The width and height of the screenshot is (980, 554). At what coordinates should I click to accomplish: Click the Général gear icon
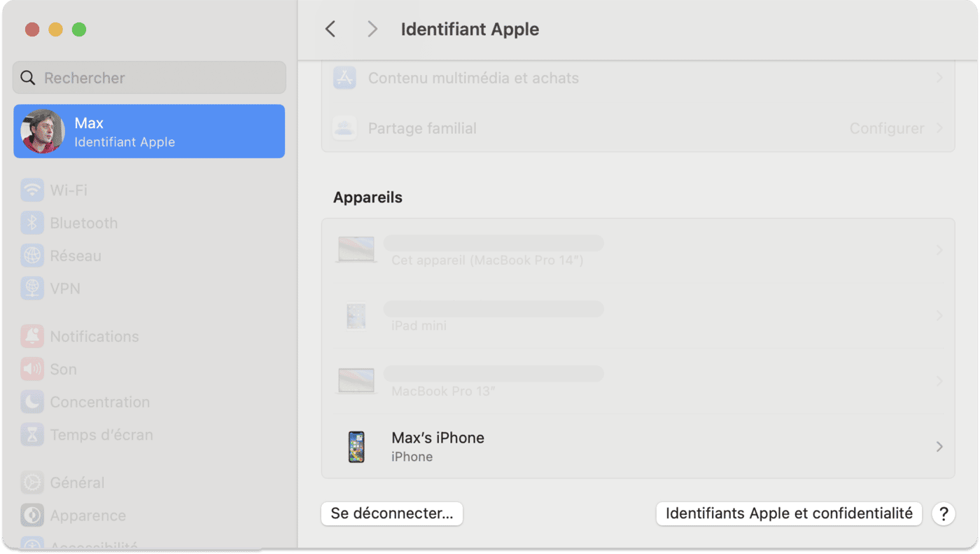[32, 483]
